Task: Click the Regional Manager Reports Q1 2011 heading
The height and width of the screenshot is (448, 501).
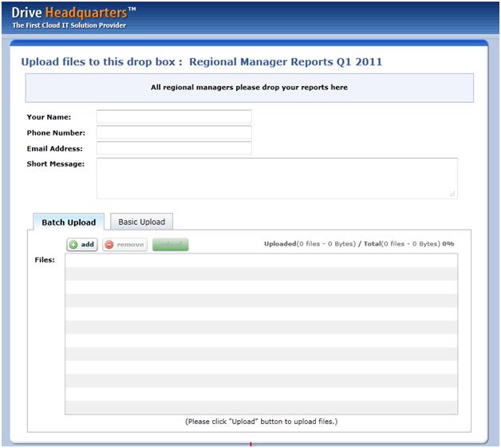Action: 290,61
